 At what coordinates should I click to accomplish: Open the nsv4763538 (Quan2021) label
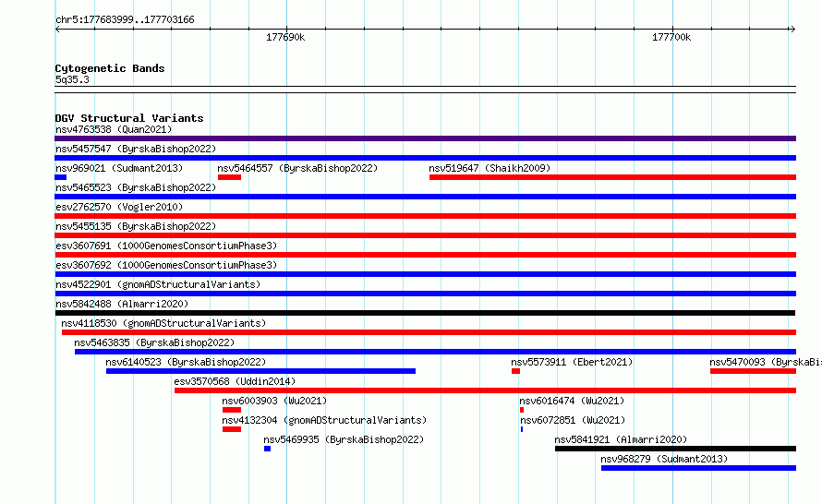[114, 129]
